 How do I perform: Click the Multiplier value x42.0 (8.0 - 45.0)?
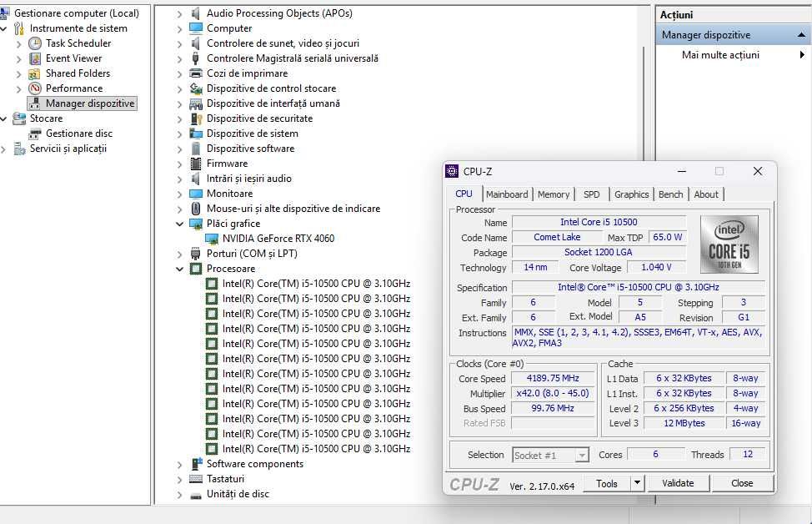(x=553, y=393)
